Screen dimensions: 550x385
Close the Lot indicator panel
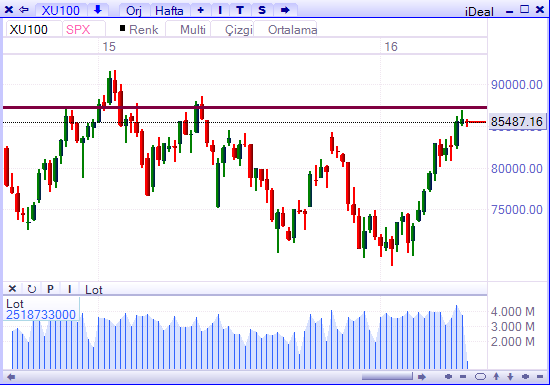12,289
